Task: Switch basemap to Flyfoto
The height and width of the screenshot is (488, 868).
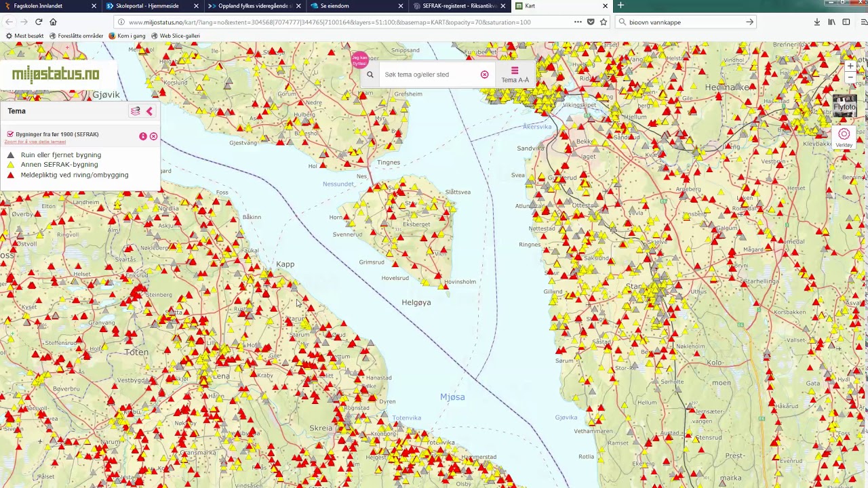Action: click(x=845, y=106)
